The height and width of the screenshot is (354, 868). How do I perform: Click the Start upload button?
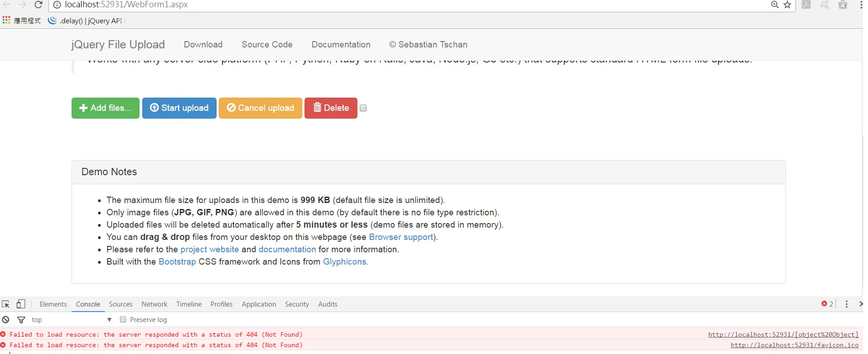(179, 108)
